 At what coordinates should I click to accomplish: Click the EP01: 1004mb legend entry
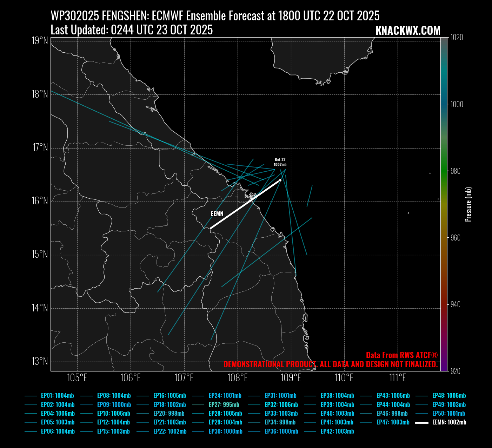coord(57,396)
